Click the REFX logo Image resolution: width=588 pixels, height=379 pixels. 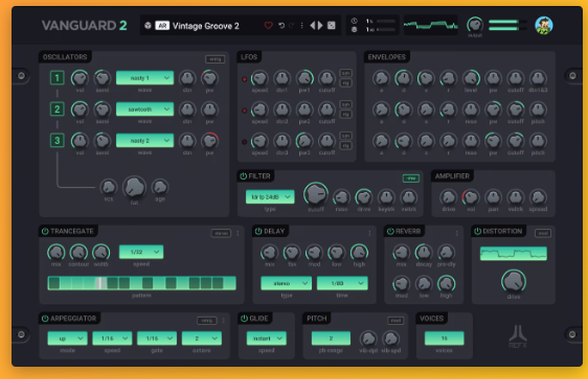coord(517,336)
